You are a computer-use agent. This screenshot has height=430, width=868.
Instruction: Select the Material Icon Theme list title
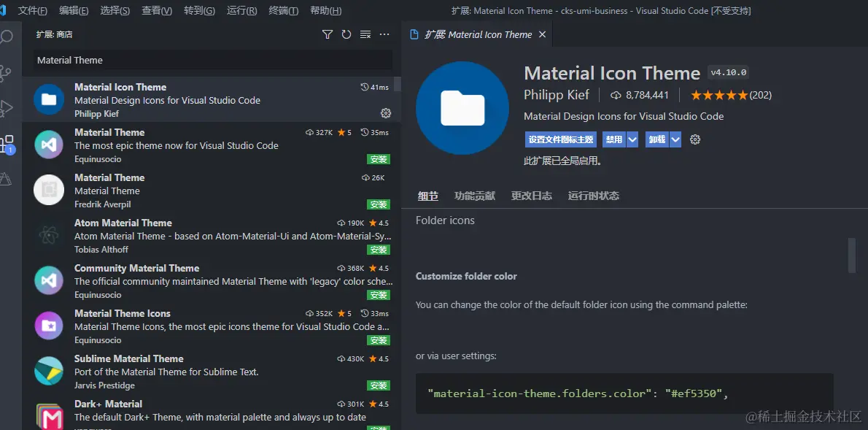point(120,87)
